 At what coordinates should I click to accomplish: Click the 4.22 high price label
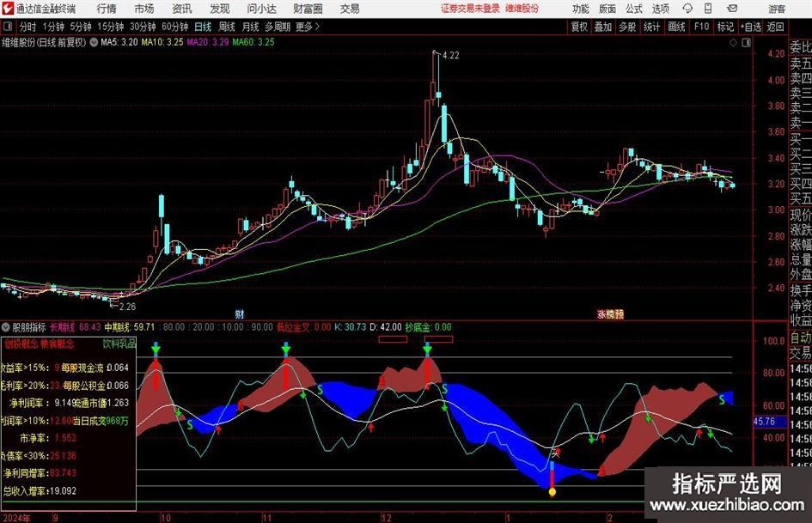click(x=450, y=55)
